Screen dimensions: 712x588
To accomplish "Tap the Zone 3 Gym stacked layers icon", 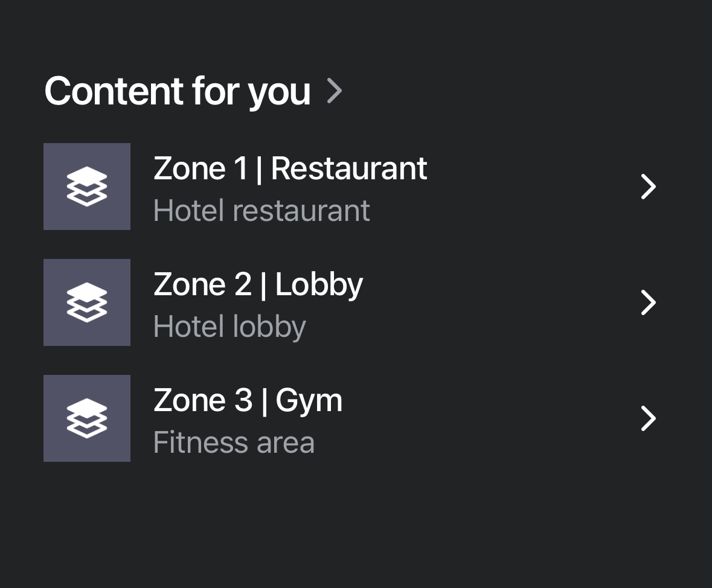I will 87,418.
